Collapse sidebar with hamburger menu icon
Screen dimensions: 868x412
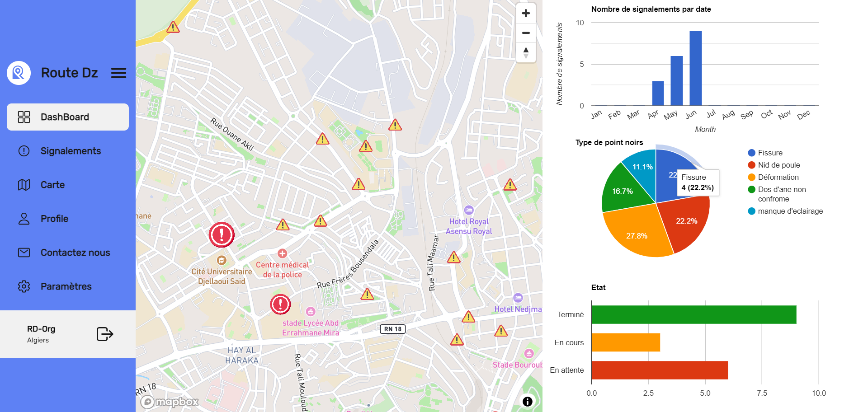click(118, 73)
